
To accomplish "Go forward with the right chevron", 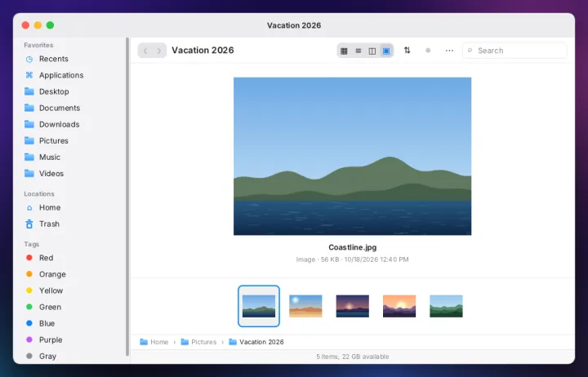I will click(159, 51).
